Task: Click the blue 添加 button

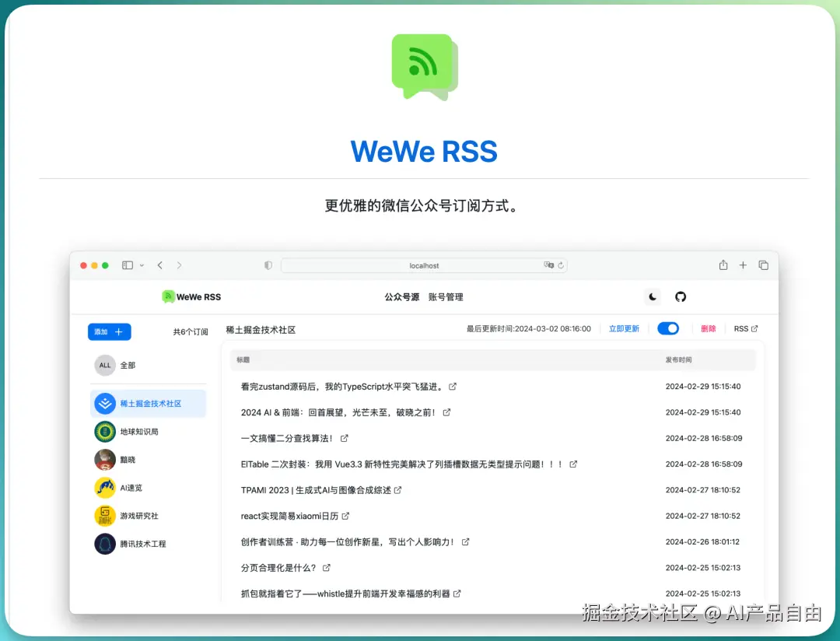Action: coord(110,331)
